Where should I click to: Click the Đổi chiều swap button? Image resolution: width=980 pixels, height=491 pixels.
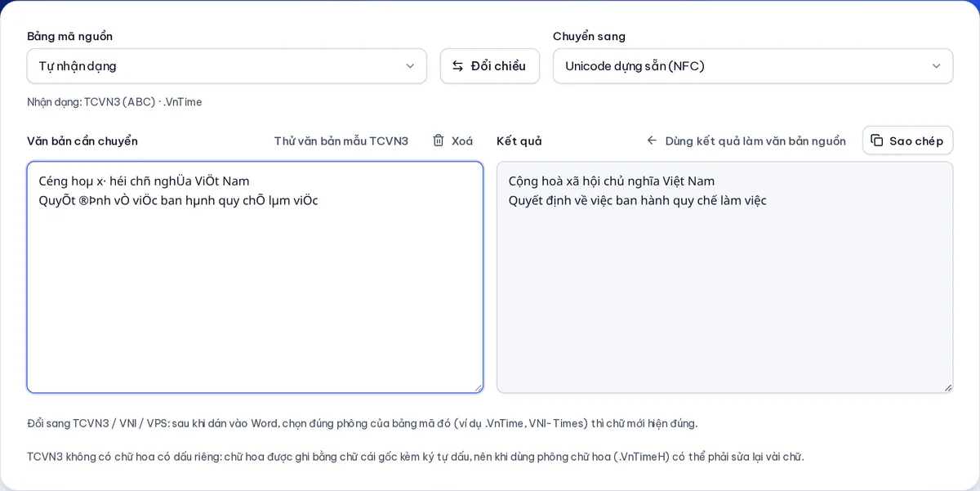pos(490,66)
